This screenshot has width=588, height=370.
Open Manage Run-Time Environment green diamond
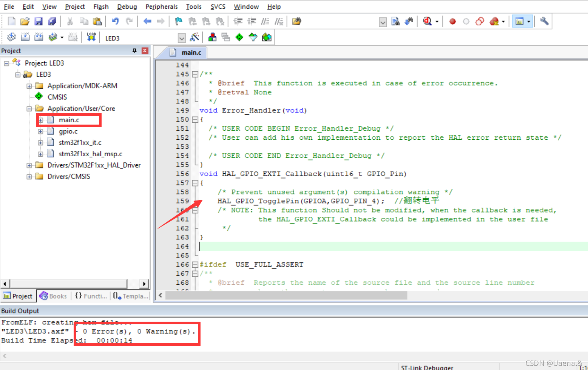coord(239,37)
